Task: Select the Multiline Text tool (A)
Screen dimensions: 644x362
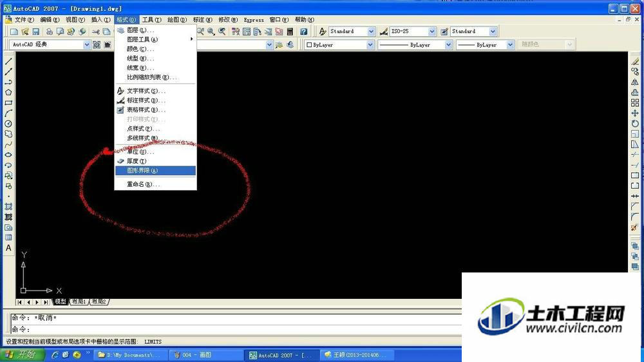Action: point(8,248)
